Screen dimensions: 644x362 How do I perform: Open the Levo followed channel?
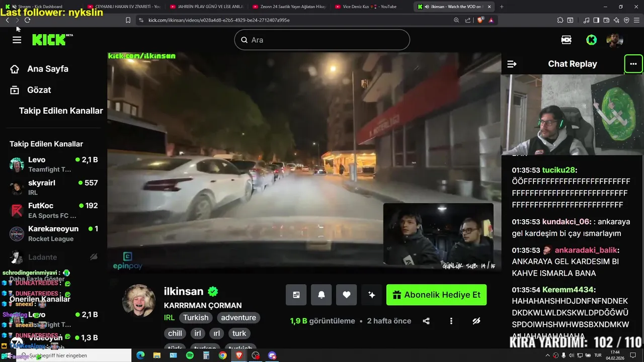point(53,164)
